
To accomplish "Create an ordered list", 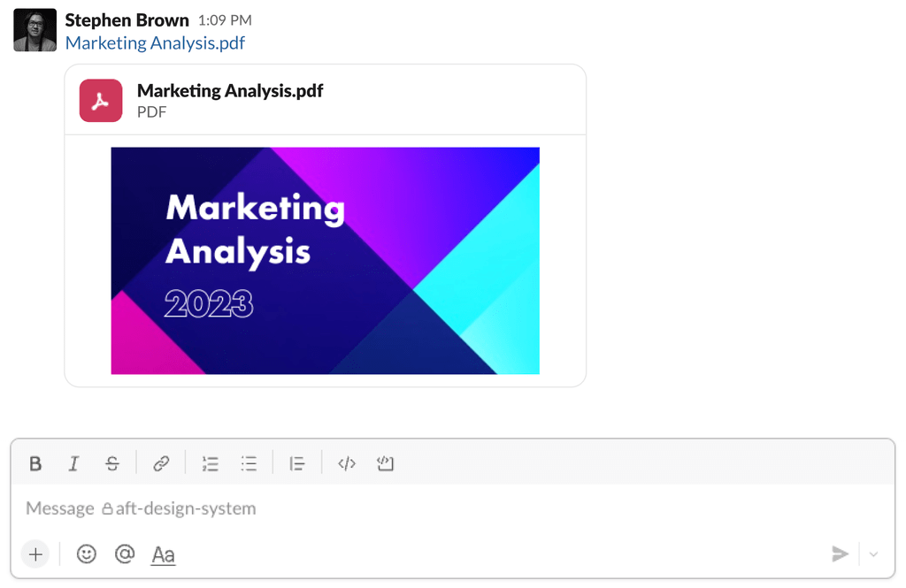I will click(x=210, y=462).
